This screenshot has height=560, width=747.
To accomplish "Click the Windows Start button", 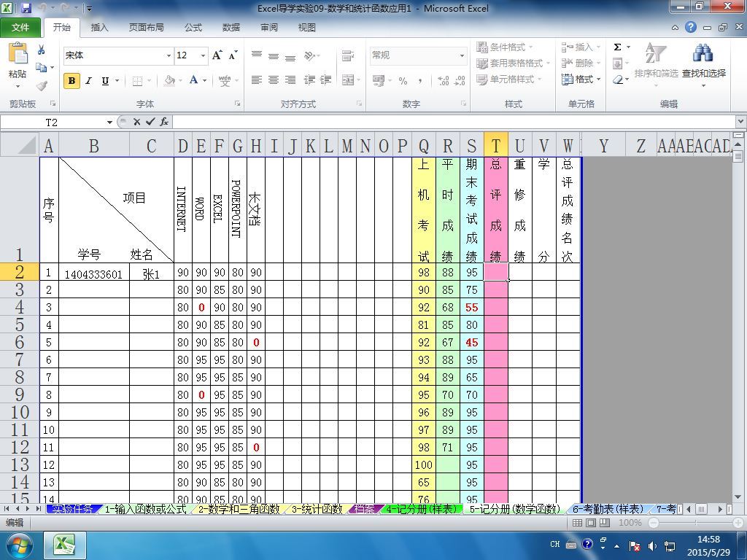I will pos(20,545).
